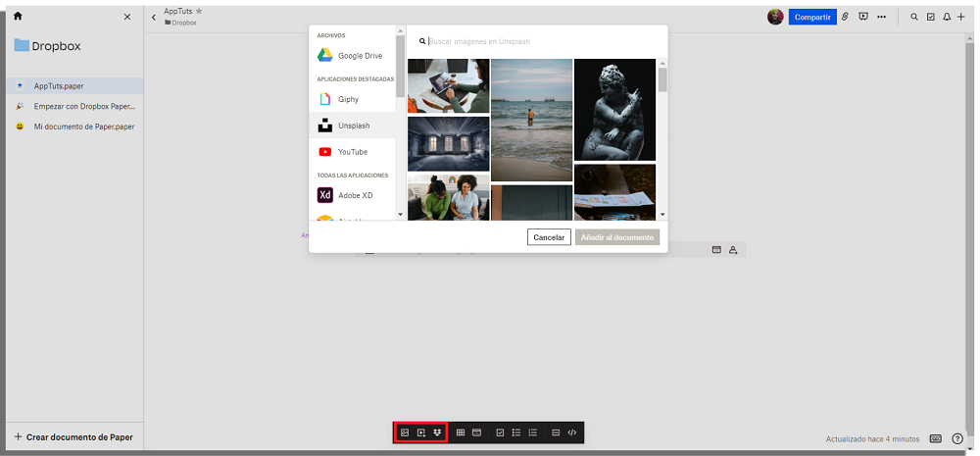Click the apps list scrollbar up arrow
This screenshot has width=980, height=456.
coord(401,30)
